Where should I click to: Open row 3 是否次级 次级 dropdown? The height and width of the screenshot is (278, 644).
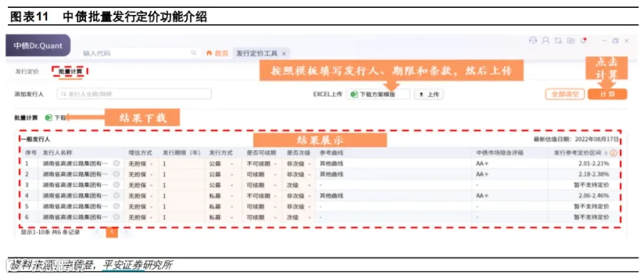tap(298, 185)
